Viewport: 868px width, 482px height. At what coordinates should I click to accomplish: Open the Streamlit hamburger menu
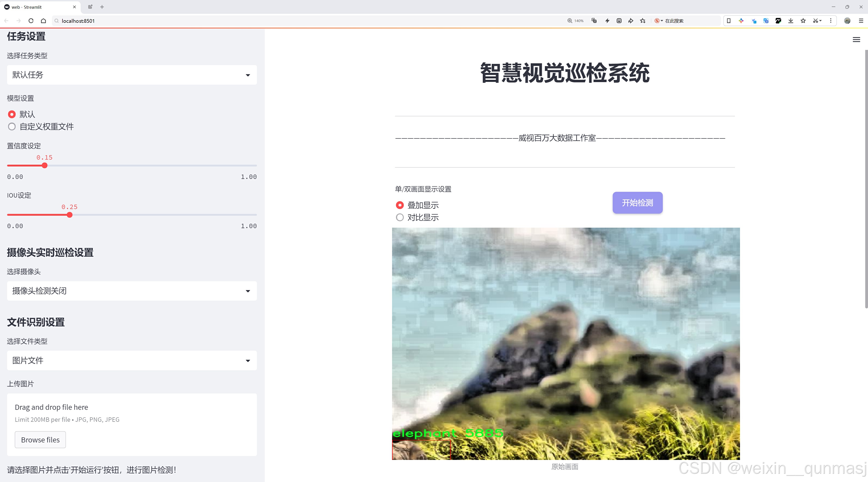(x=856, y=40)
